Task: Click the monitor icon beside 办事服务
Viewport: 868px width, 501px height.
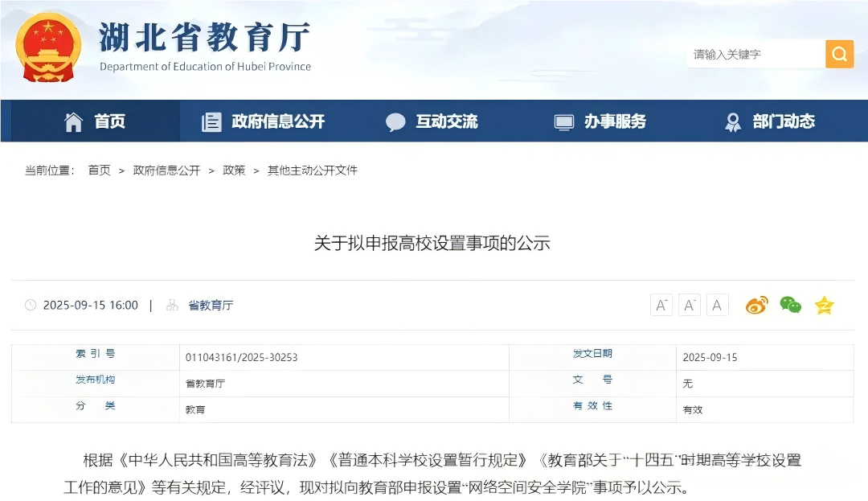Action: point(564,121)
